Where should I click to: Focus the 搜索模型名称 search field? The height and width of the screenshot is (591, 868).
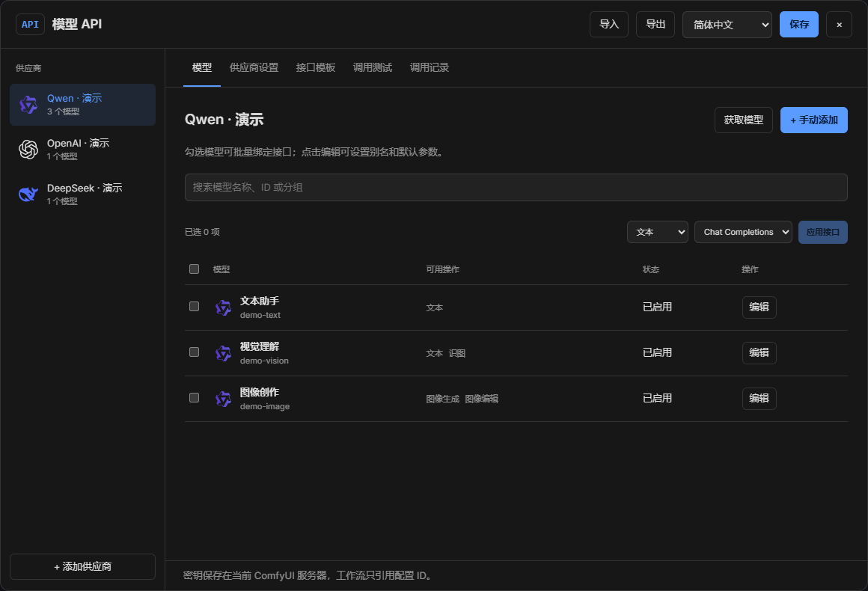[516, 188]
